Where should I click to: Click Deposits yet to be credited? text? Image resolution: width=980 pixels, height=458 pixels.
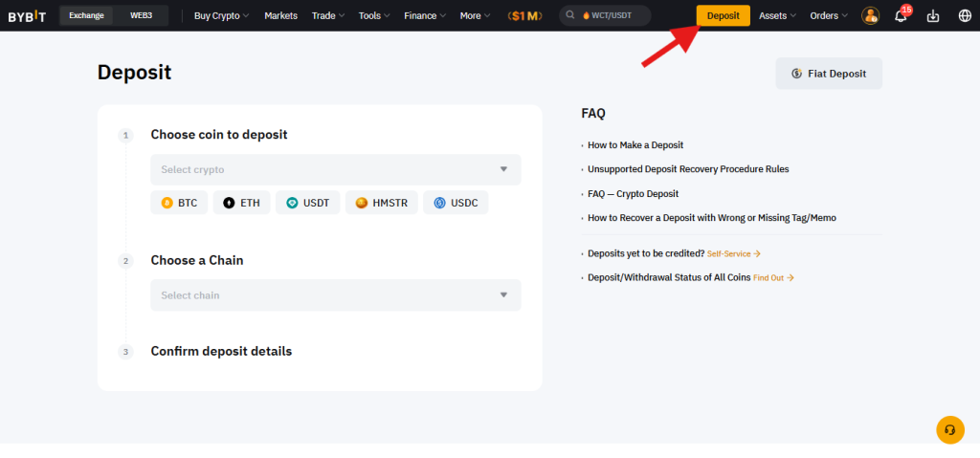click(646, 253)
